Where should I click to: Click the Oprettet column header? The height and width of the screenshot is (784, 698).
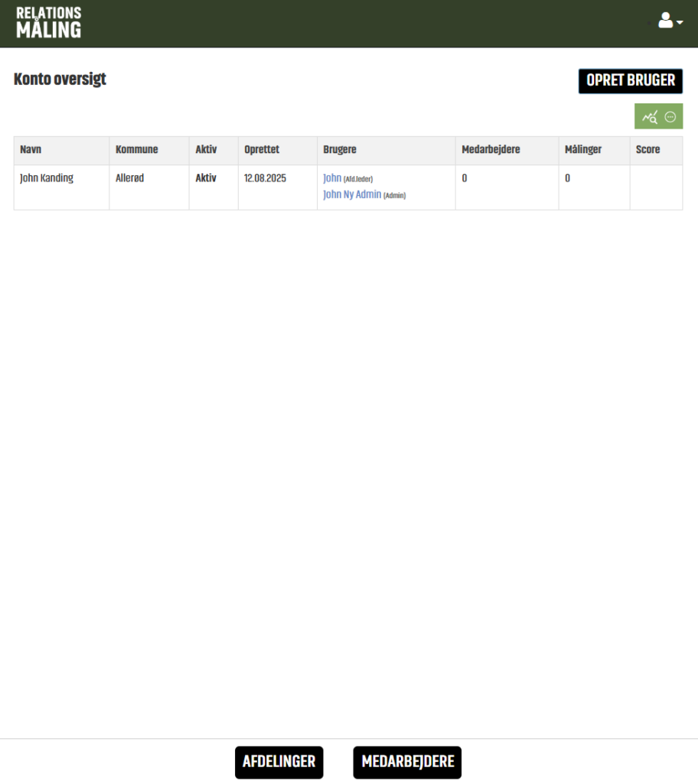point(262,150)
